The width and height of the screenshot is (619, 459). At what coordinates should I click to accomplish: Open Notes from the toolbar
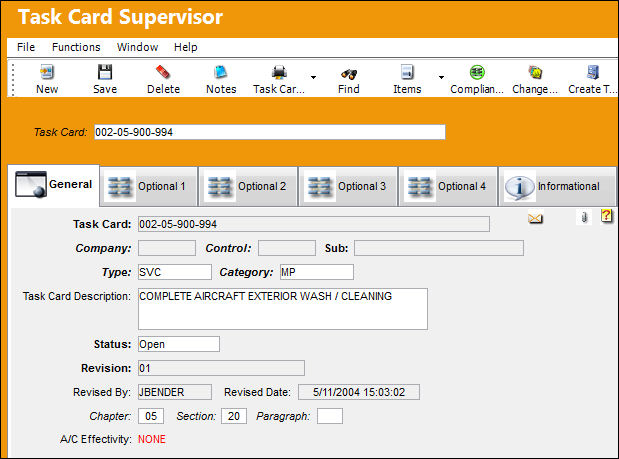(221, 72)
